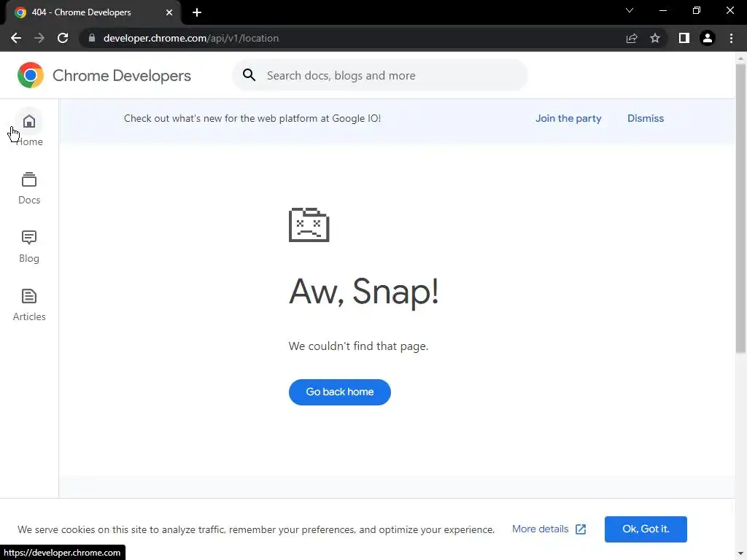Click the page vertical scrollbar thumb

(740, 209)
